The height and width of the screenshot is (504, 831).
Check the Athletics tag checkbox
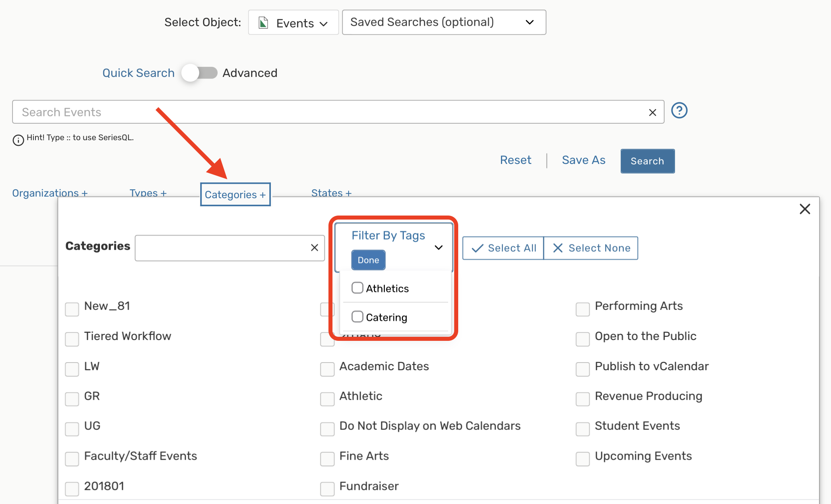pos(357,288)
